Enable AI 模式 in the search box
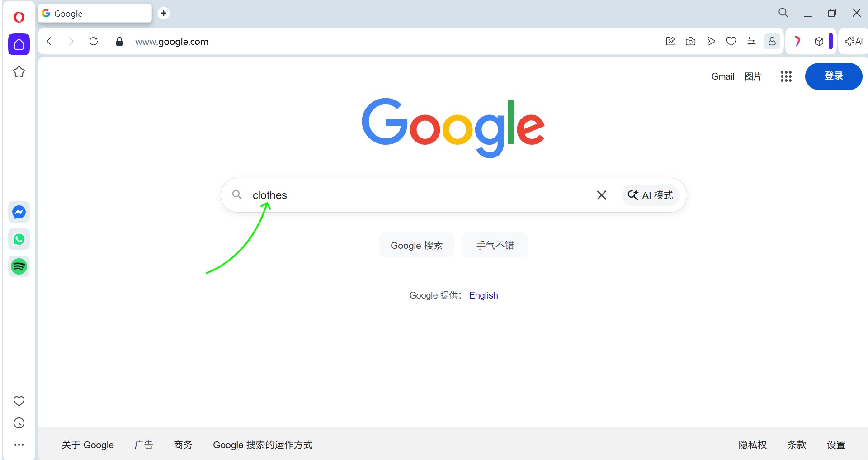 click(651, 195)
